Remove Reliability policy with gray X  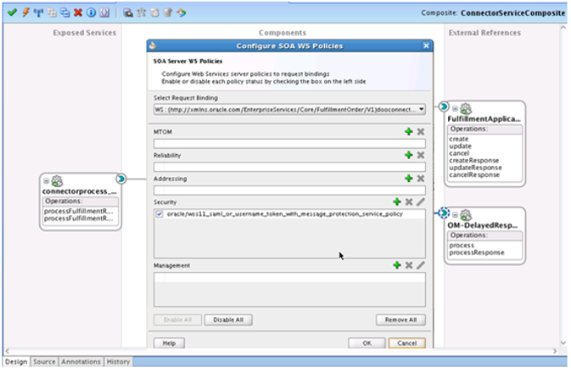[421, 155]
